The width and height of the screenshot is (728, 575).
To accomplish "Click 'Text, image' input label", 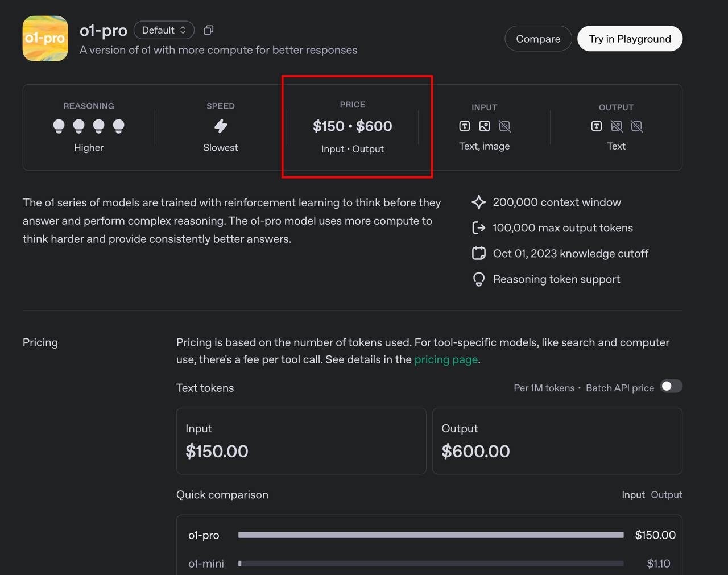I will coord(485,146).
